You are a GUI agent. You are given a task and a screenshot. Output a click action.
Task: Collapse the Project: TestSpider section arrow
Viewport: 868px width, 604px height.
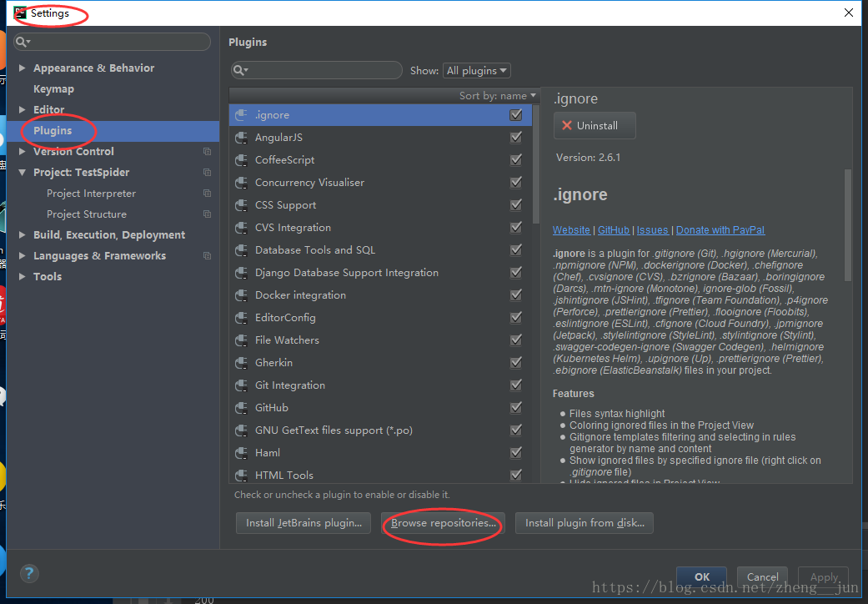pyautogui.click(x=23, y=172)
